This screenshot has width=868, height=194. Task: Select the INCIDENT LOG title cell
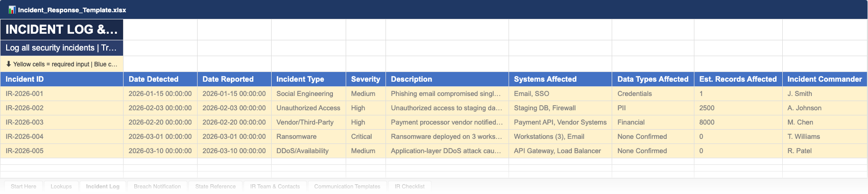tap(62, 30)
